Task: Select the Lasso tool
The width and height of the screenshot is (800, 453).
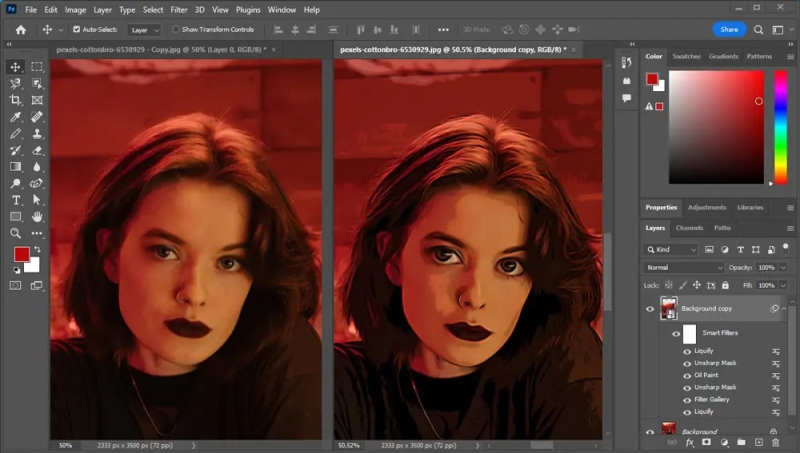Action: (15, 83)
